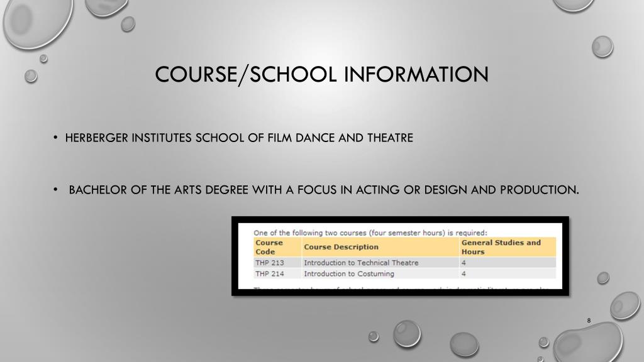
Task: Click the 'Course Description' column header
Action: point(380,247)
